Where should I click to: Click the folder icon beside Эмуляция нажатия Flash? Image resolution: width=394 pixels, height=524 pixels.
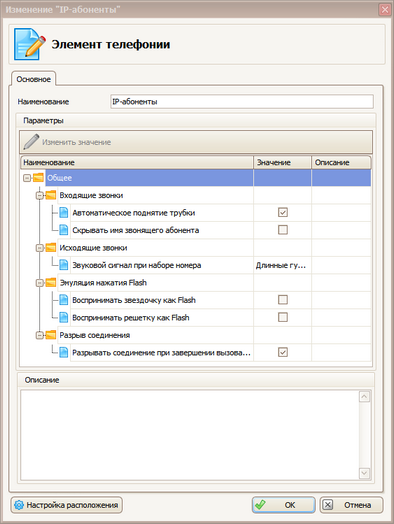51,282
